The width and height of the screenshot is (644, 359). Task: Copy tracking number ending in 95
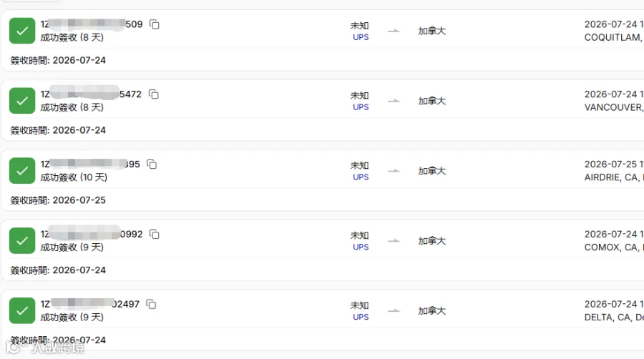pos(152,164)
